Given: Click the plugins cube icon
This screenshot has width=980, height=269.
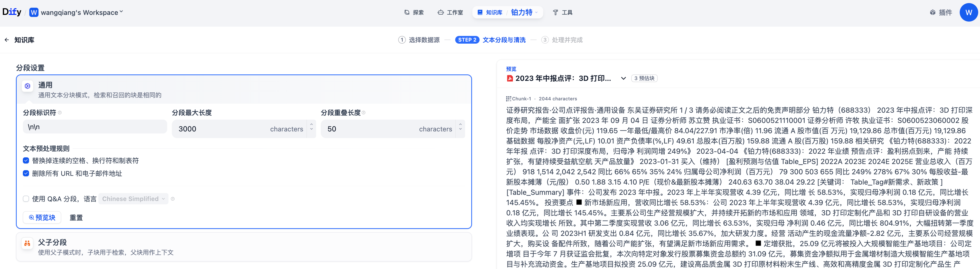Looking at the screenshot, I should tap(932, 13).
